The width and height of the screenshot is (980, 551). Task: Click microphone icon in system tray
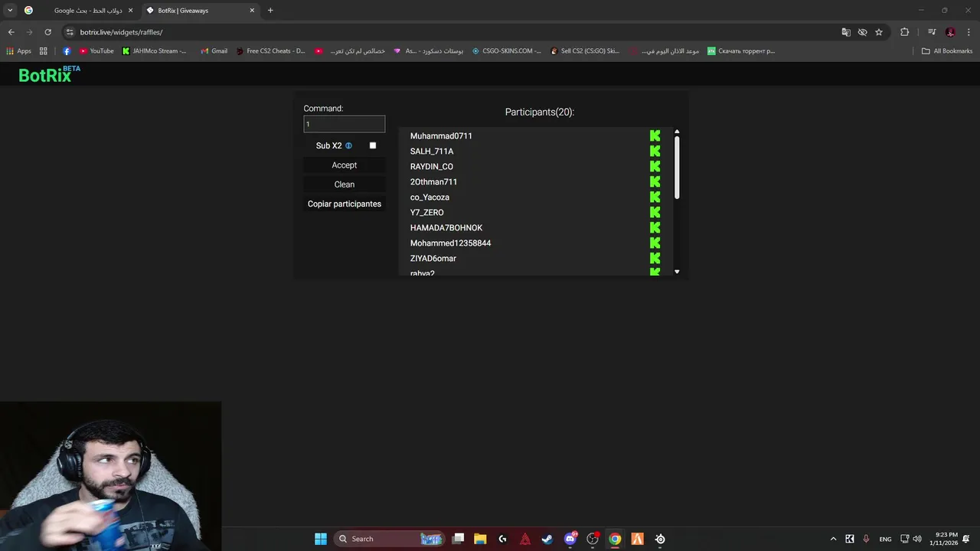click(866, 539)
